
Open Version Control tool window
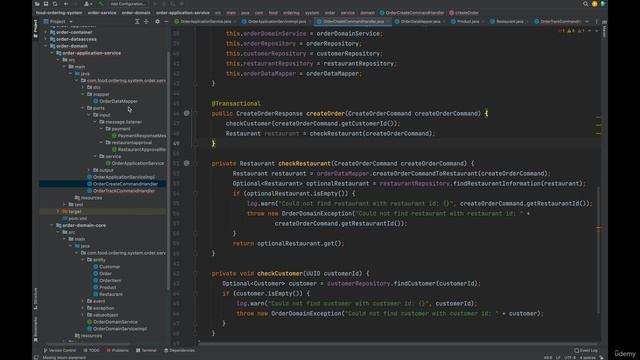pos(60,350)
